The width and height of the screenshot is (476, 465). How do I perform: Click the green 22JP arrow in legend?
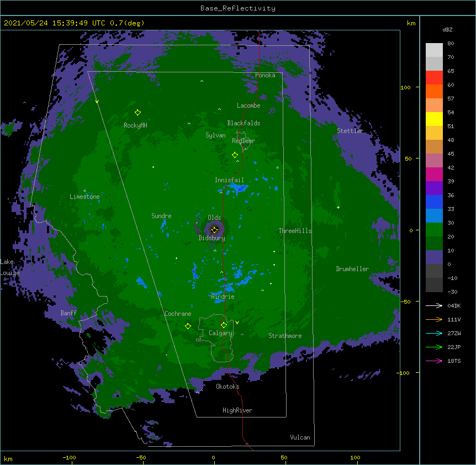[x=434, y=347]
